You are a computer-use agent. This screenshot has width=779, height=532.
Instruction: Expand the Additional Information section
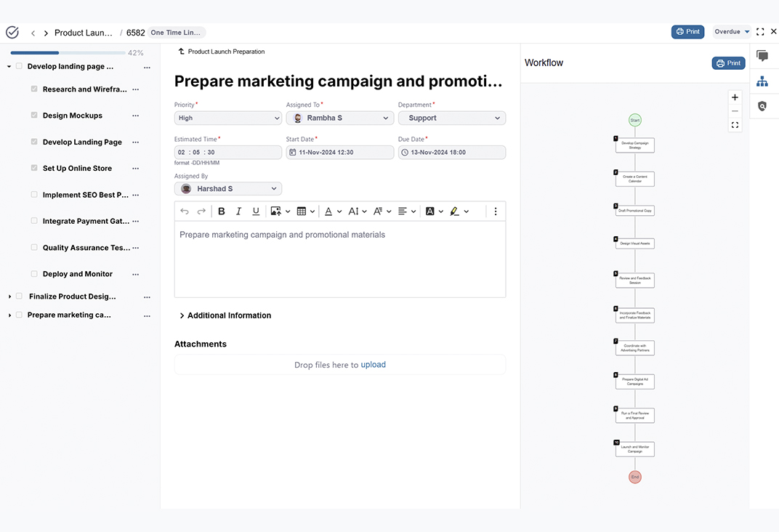[x=225, y=315]
